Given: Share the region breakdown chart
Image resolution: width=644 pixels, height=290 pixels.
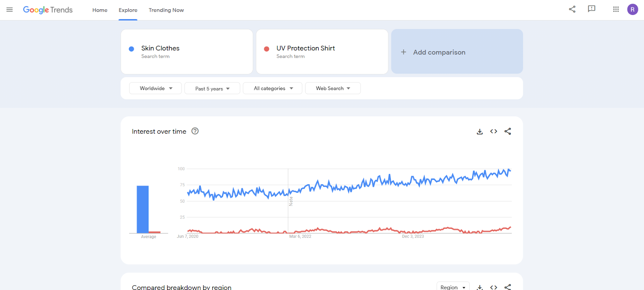Looking at the screenshot, I should [508, 287].
